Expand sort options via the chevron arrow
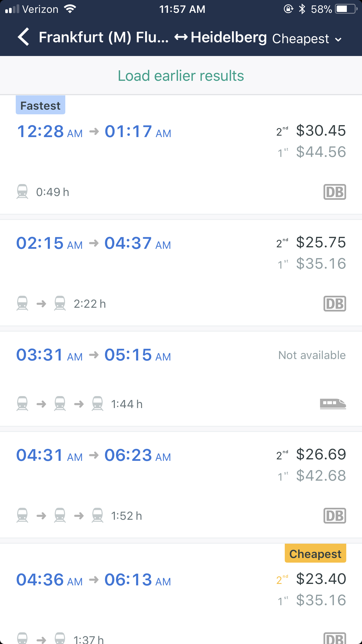This screenshot has width=362, height=644. 338,39
